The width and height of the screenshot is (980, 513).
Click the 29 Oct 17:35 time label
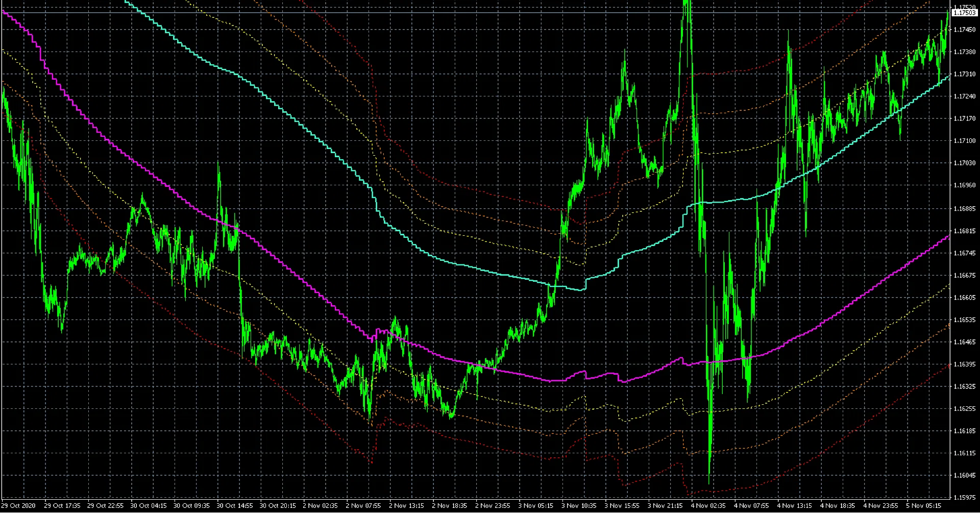pos(62,506)
